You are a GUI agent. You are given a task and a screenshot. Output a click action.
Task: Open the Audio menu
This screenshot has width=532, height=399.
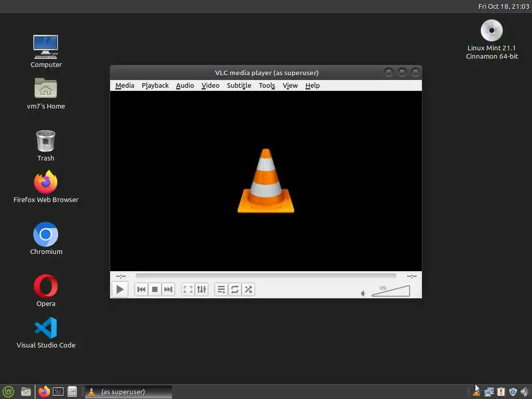(185, 86)
